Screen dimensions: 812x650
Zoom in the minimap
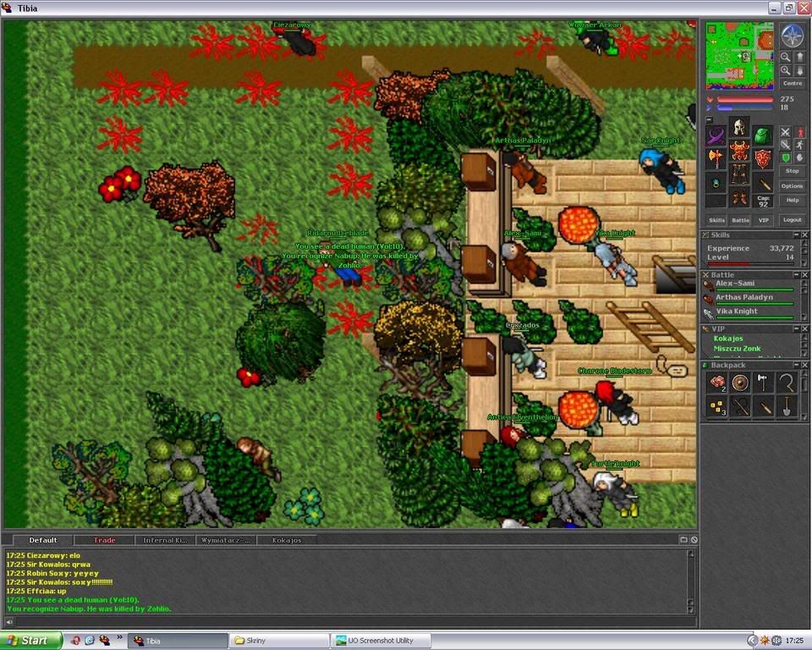[786, 70]
